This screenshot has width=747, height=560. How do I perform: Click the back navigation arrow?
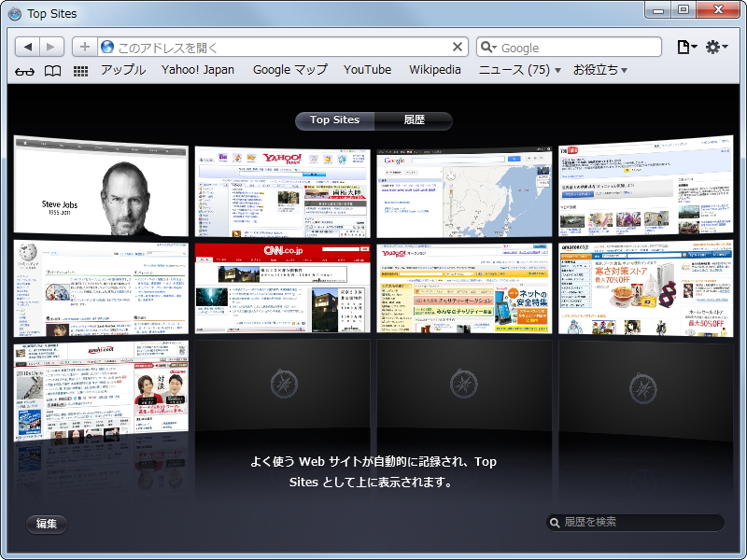(27, 45)
